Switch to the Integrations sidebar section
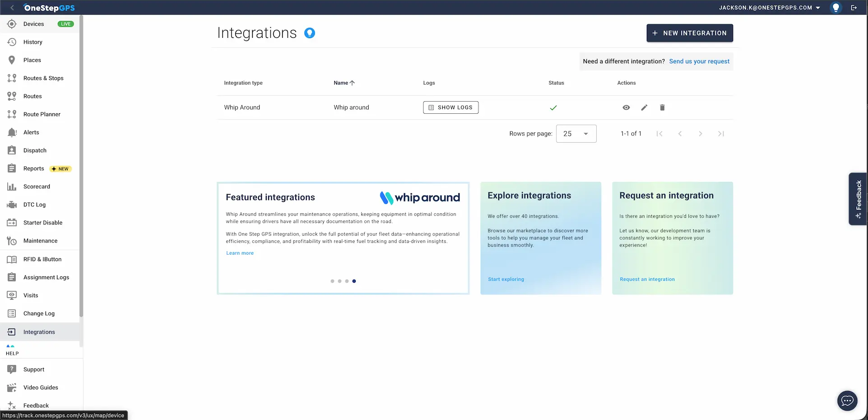The image size is (868, 420). point(39,331)
